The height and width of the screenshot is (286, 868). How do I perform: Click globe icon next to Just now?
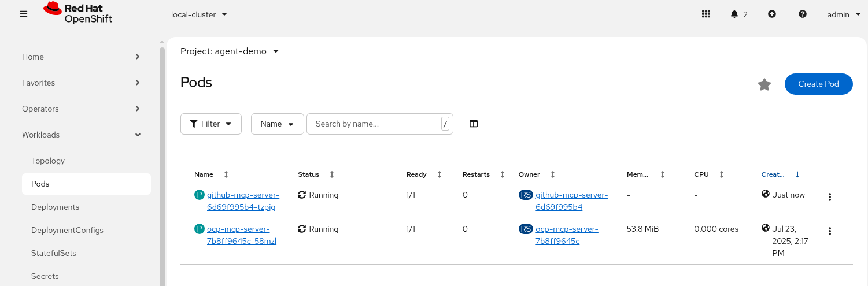point(766,194)
